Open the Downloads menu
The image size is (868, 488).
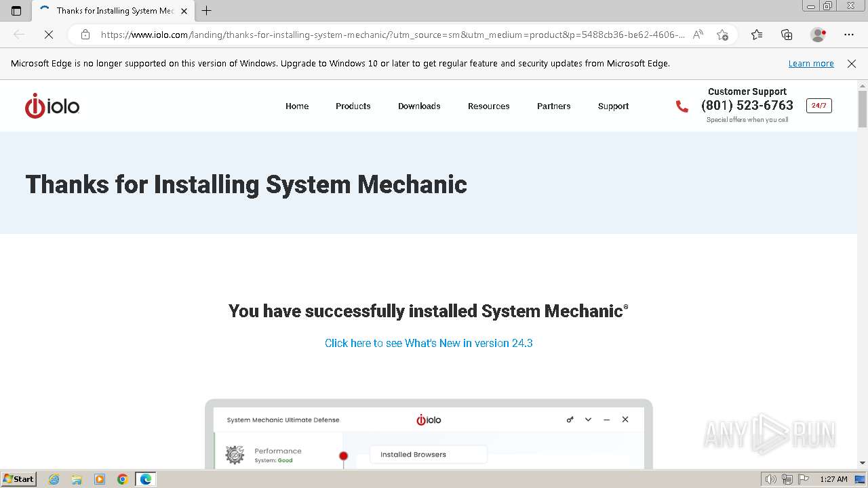419,106
